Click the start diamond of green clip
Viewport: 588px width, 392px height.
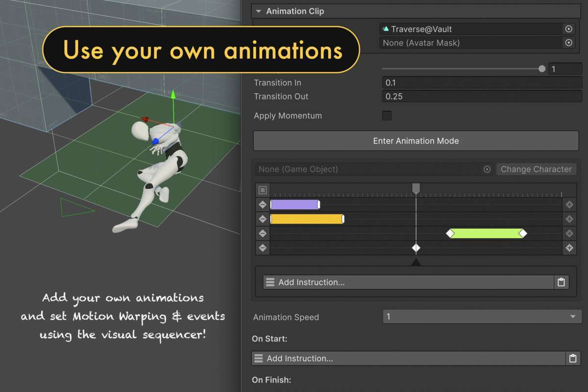(x=450, y=234)
